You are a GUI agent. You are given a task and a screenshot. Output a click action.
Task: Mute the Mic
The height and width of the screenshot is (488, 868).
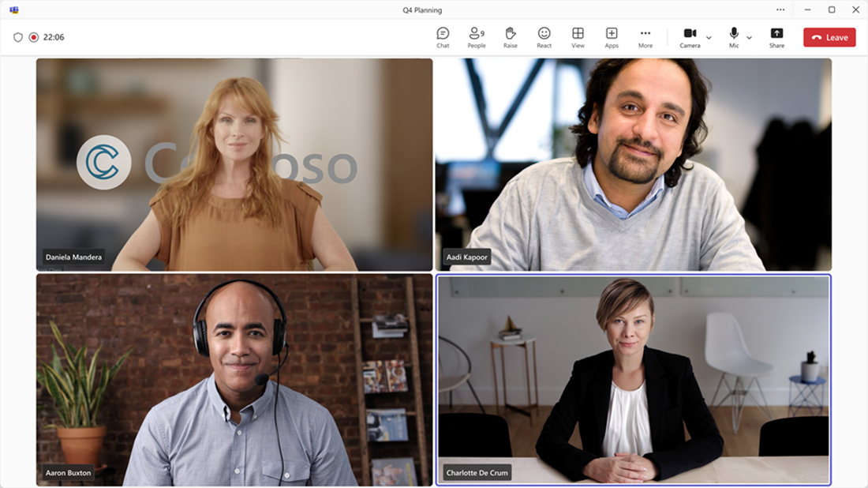point(734,38)
